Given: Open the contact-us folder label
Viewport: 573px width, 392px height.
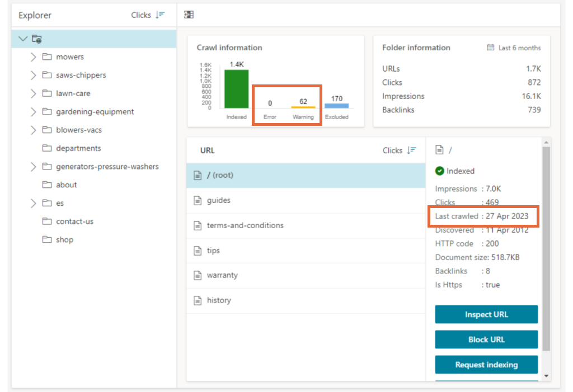Looking at the screenshot, I should pyautogui.click(x=74, y=221).
